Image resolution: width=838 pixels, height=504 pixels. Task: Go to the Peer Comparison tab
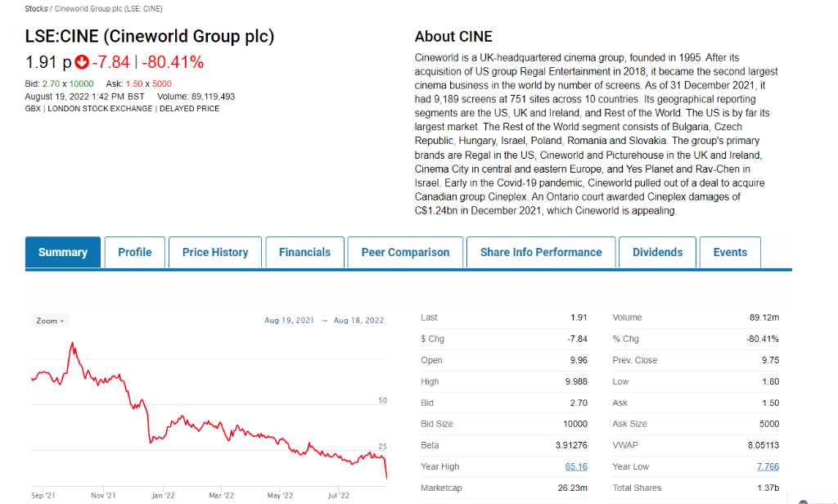(405, 252)
